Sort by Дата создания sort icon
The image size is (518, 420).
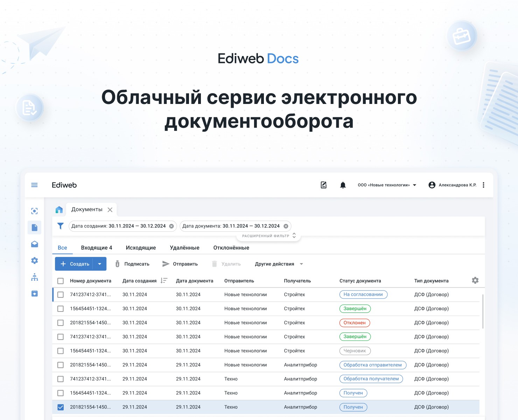[x=164, y=280]
